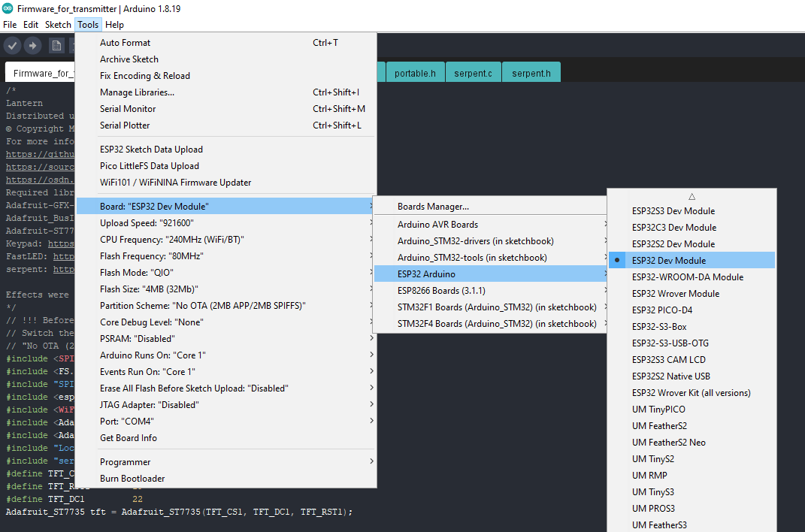Screen dimensions: 805x532
Task: Select Arduino_STM32-drivers (in sketchbook)
Action: coord(490,241)
